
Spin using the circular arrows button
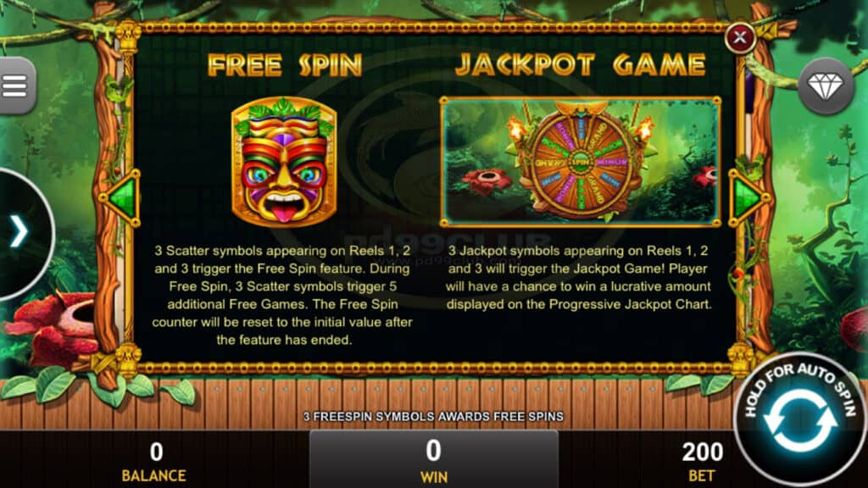coord(799,421)
